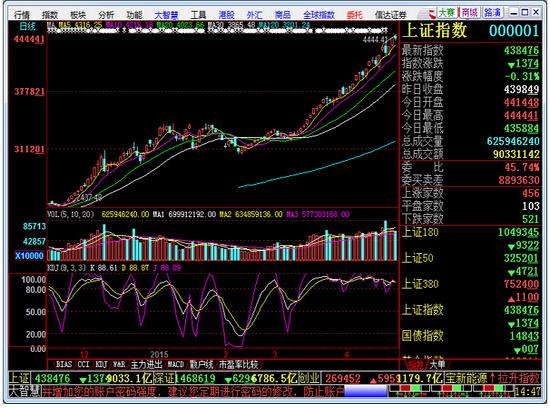550x408 pixels.
Task: Click the 总成交额 value 90331142
Action: (x=516, y=154)
